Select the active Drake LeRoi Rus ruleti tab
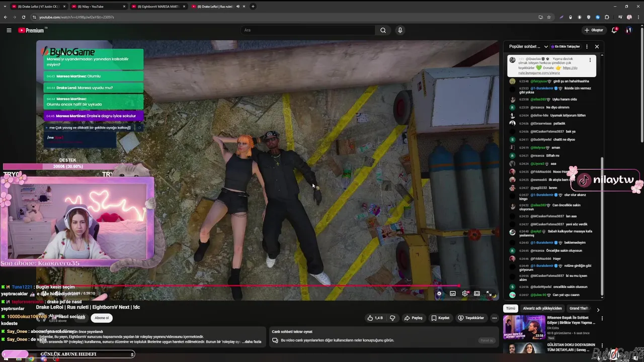This screenshot has width=644, height=362. [x=217, y=7]
